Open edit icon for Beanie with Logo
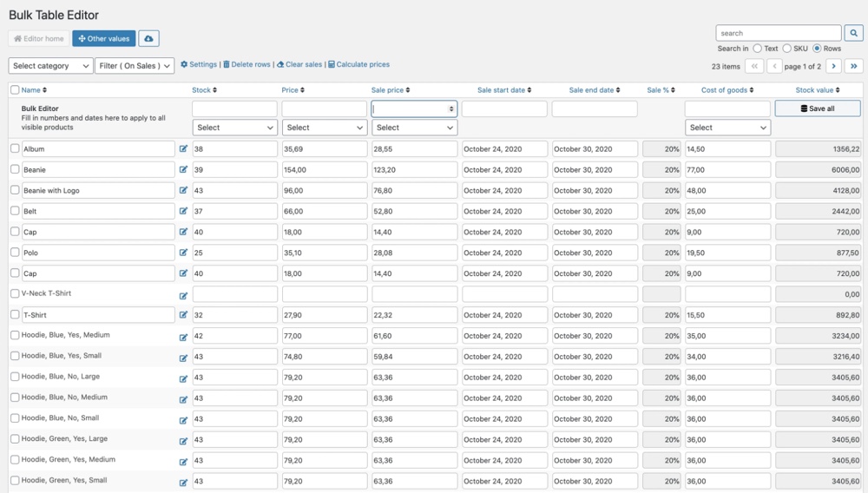 183,190
